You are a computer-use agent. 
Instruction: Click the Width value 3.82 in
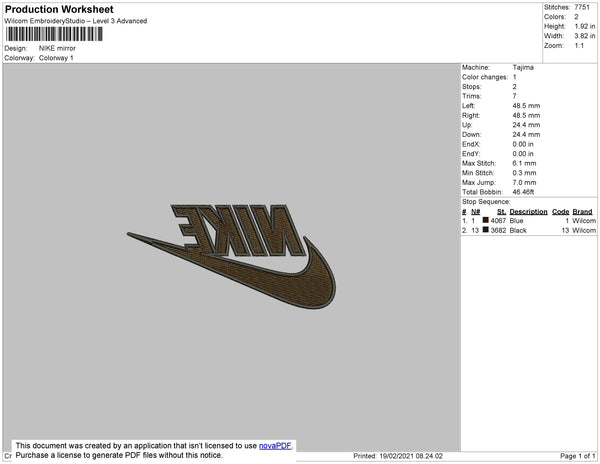[x=584, y=36]
